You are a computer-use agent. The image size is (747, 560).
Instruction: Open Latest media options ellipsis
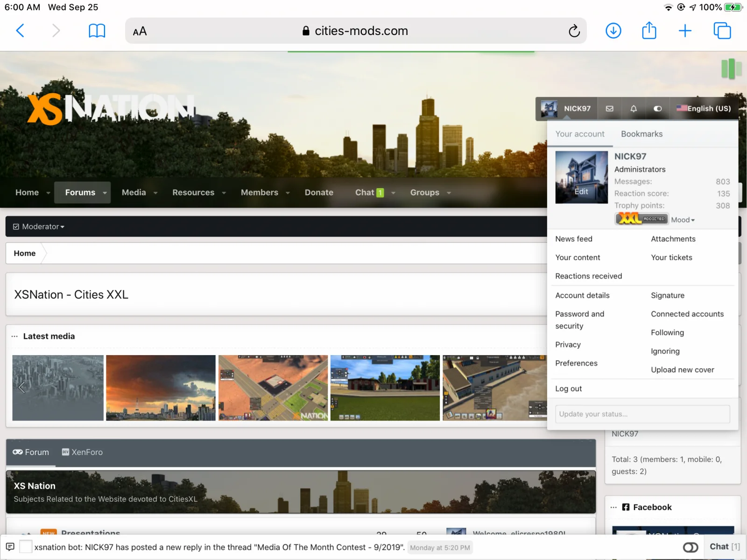tap(14, 336)
